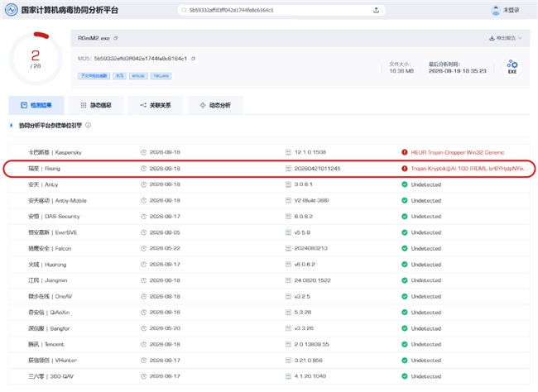
Task: Click the clock icon in Falcon row
Action: [144, 248]
